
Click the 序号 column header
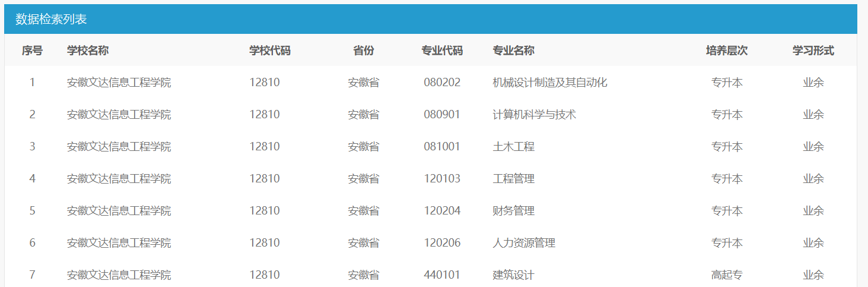click(x=32, y=51)
